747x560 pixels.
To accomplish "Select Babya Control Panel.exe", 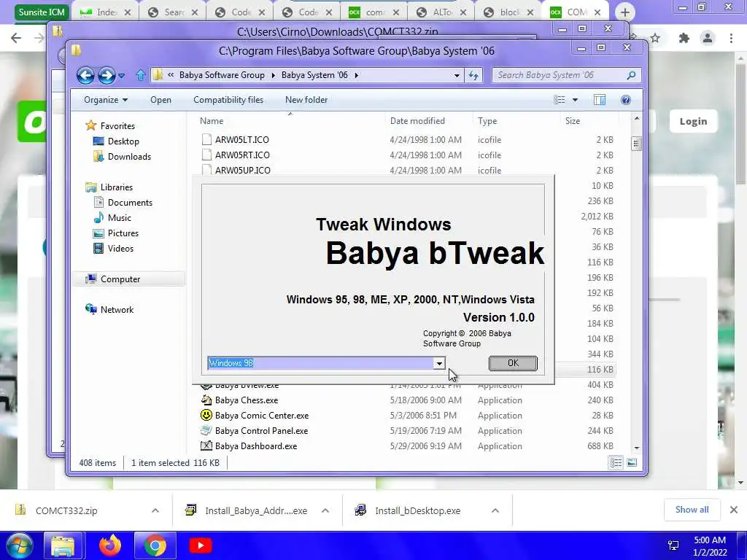I will point(261,431).
